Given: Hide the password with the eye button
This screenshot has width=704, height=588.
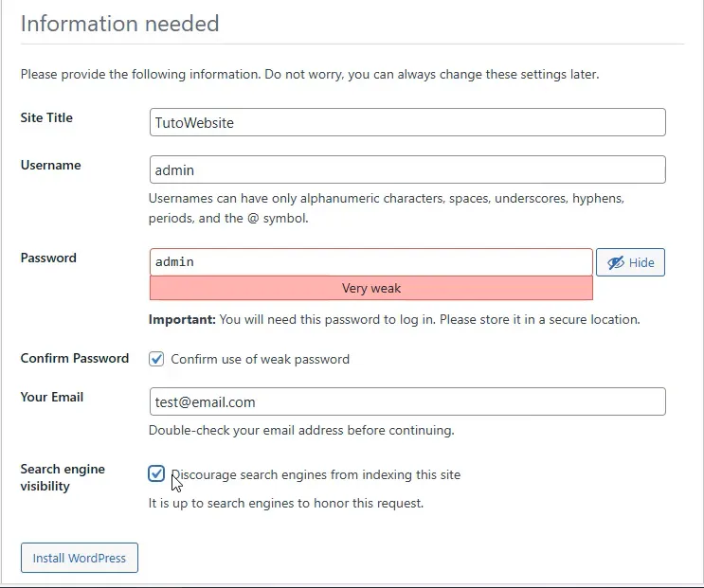Looking at the screenshot, I should click(630, 262).
